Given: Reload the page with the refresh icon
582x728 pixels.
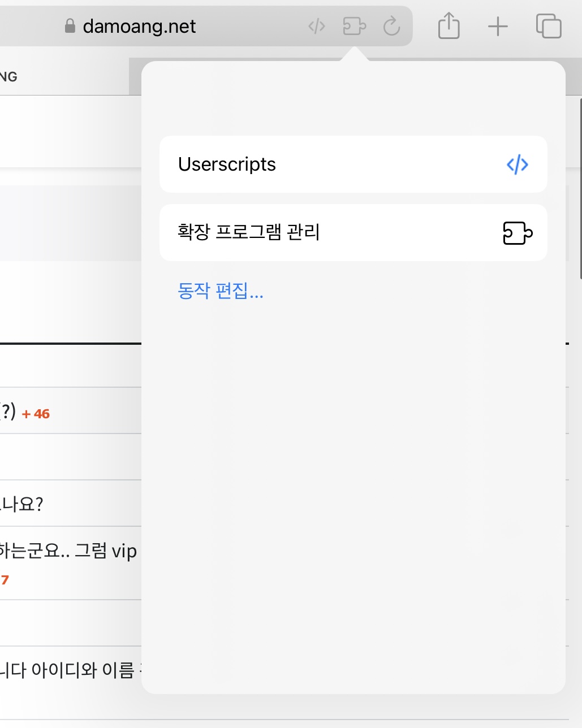Looking at the screenshot, I should coord(391,26).
